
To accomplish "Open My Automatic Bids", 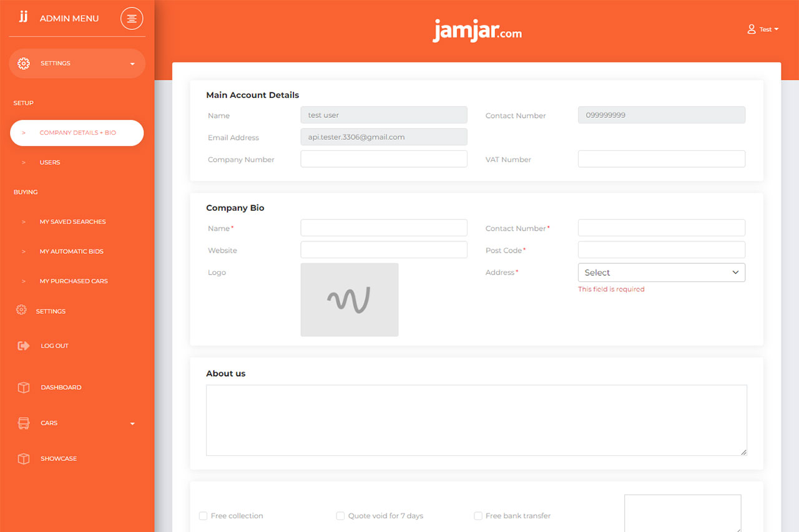I will coord(71,251).
